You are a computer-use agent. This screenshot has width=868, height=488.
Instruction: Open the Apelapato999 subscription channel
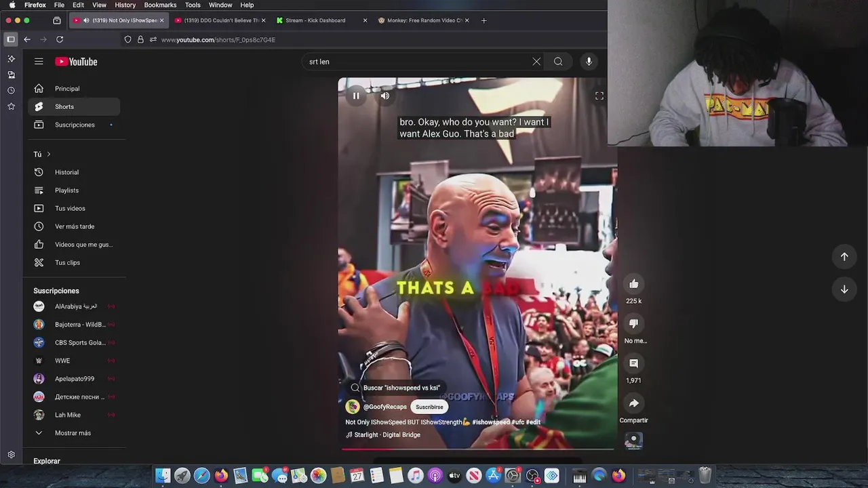74,379
